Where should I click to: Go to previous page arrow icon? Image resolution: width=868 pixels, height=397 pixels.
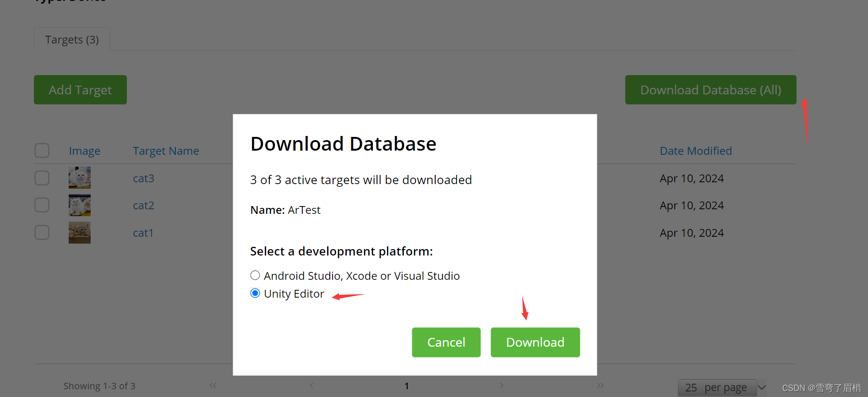311,386
